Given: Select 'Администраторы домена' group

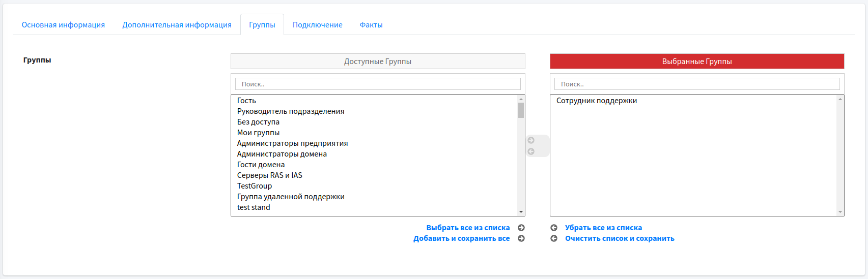Looking at the screenshot, I should coord(282,154).
